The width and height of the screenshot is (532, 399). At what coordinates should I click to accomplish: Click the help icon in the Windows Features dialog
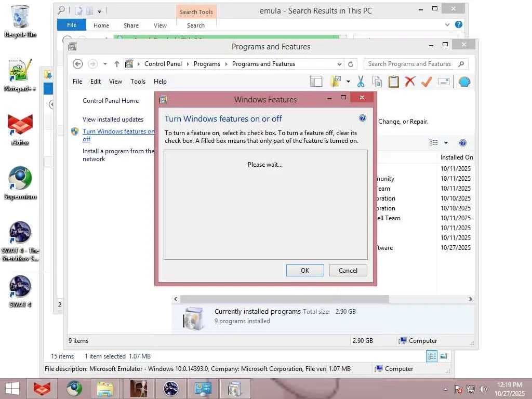[x=362, y=118]
